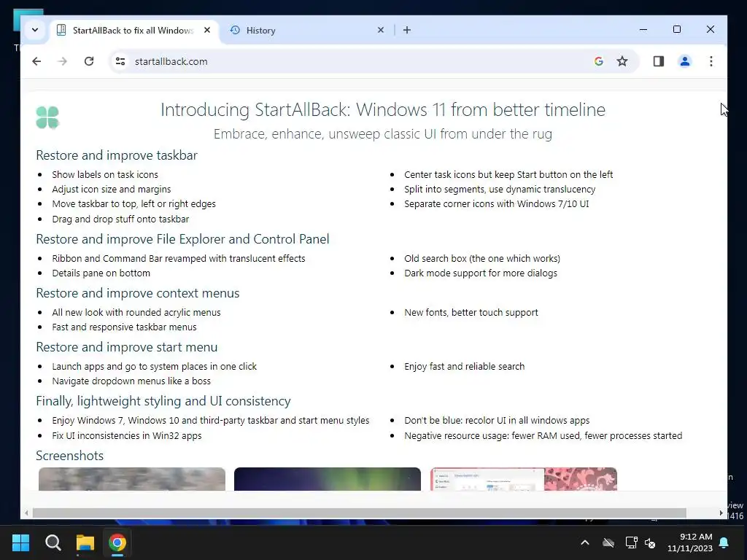Click 'Show labels on task icons' text
The width and height of the screenshot is (747, 560).
tap(105, 175)
